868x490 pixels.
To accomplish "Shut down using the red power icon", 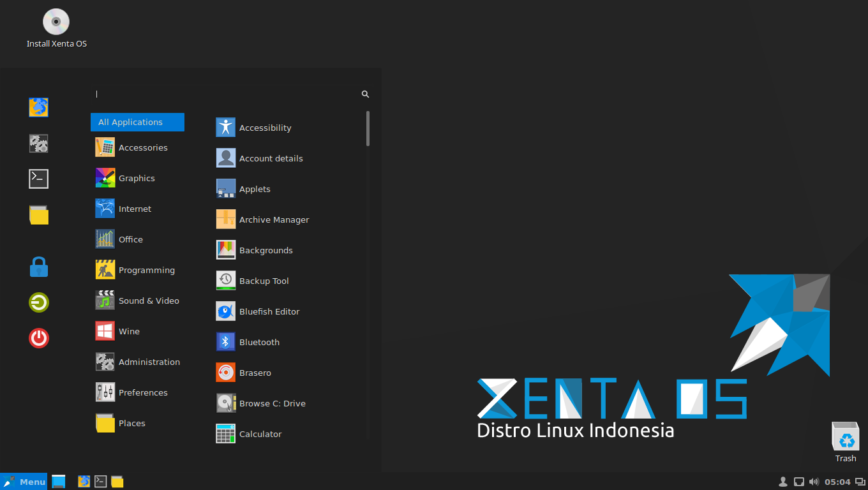I will [39, 338].
